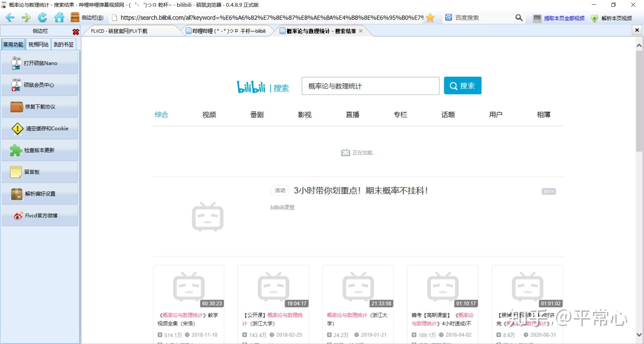644x344 pixels.
Task: Open 蜂考【高斯课堂】 video title
Action: point(442,319)
